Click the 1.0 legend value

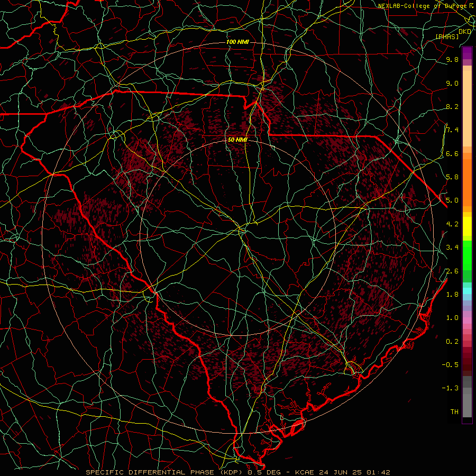(x=452, y=317)
